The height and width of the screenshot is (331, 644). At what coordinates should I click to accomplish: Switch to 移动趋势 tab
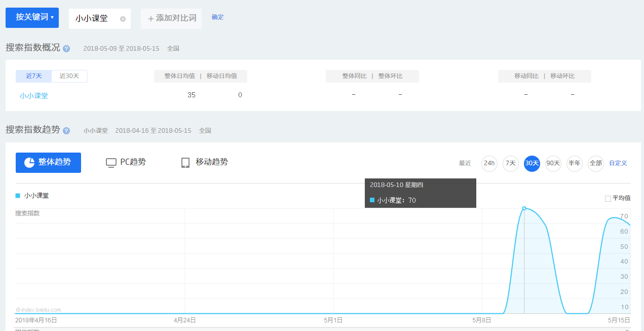click(204, 162)
